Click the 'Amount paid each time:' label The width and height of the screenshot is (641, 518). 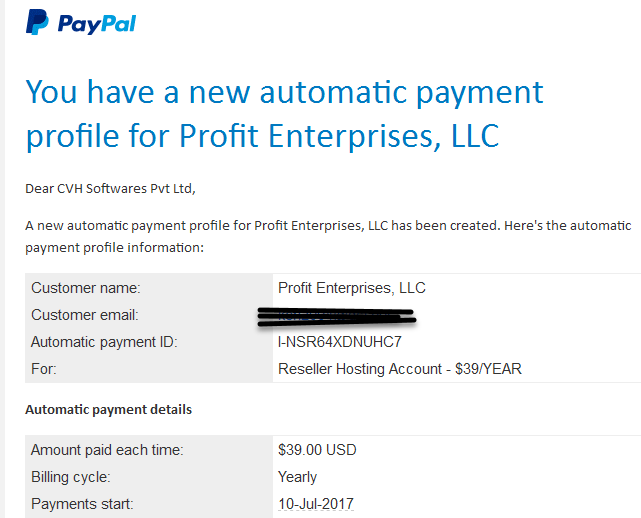click(x=107, y=450)
